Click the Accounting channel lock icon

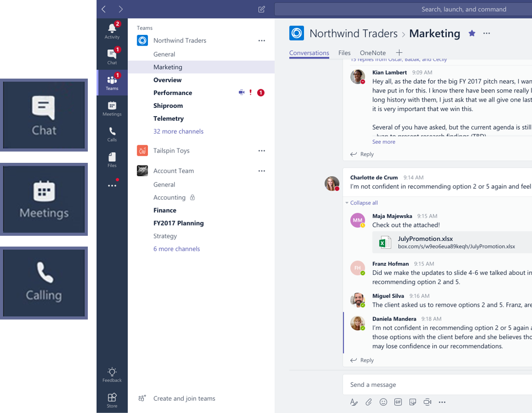pos(193,197)
